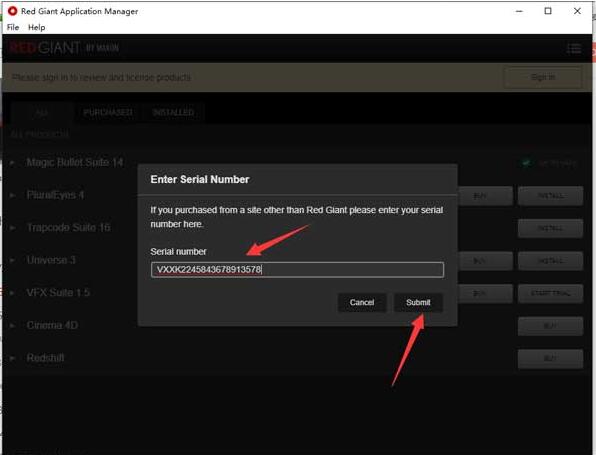Image resolution: width=596 pixels, height=455 pixels.
Task: Click Buy button for VFX Suite 1.5
Action: [485, 293]
